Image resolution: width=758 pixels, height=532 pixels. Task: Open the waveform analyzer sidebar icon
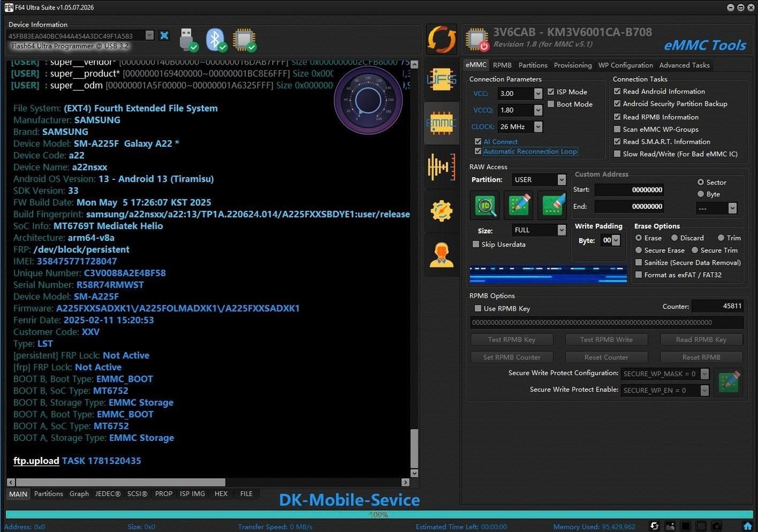(442, 167)
